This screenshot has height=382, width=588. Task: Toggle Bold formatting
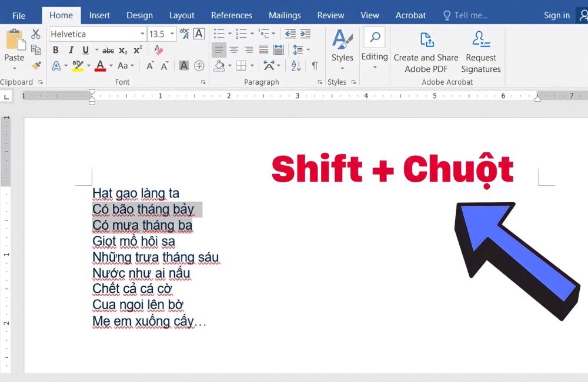coord(56,51)
